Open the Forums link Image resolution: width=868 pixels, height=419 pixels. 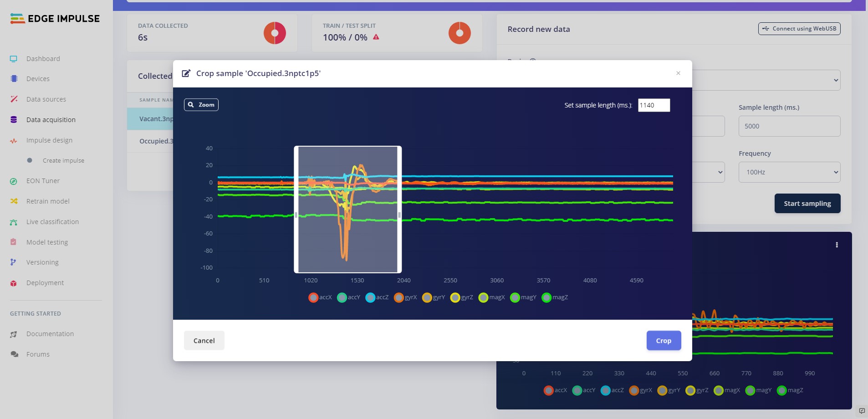[x=38, y=354]
